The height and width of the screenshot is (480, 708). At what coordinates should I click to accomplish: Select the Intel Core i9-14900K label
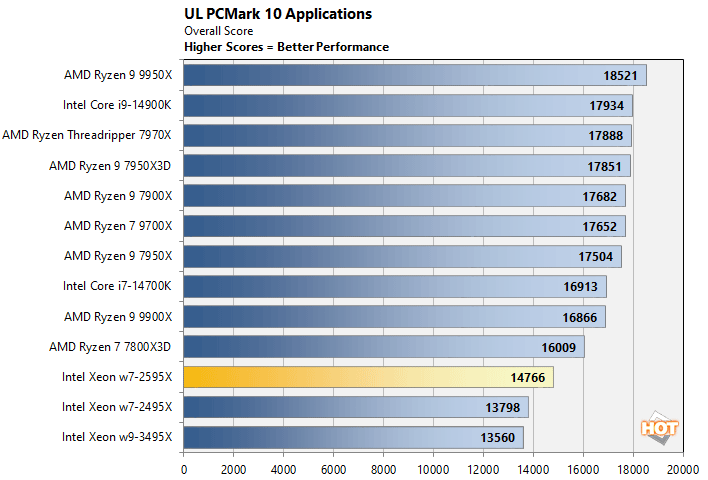pos(117,105)
